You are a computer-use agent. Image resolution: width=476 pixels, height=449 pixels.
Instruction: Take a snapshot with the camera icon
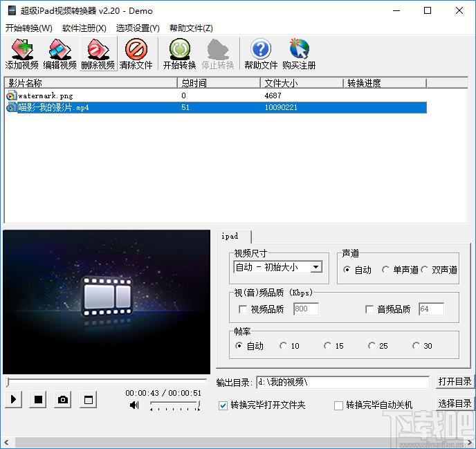[63, 399]
